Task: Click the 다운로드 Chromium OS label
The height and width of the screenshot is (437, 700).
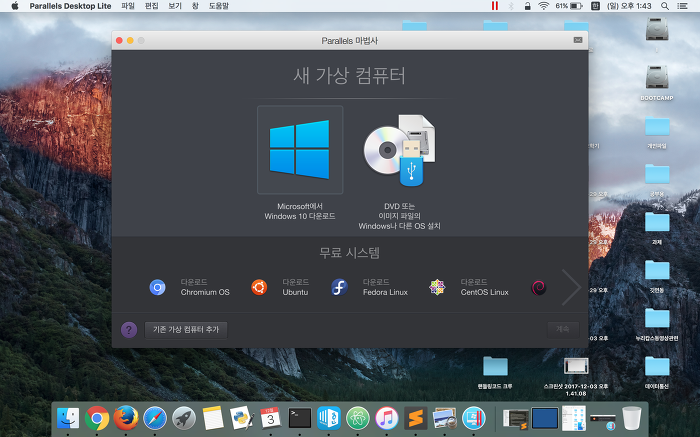Action: (205, 287)
